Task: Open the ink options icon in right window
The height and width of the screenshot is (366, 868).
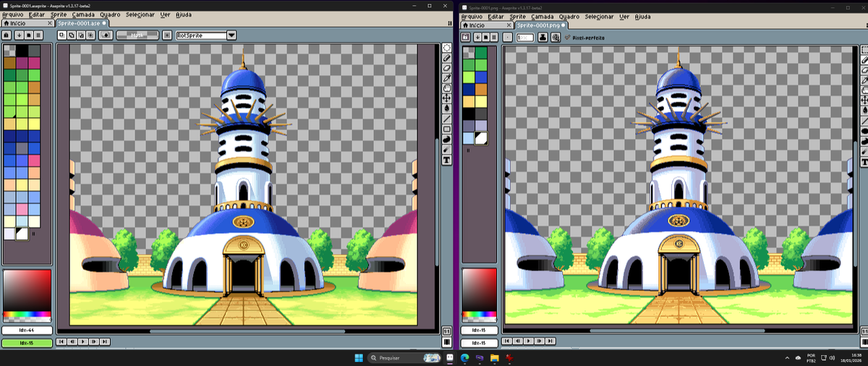Action: [x=542, y=37]
